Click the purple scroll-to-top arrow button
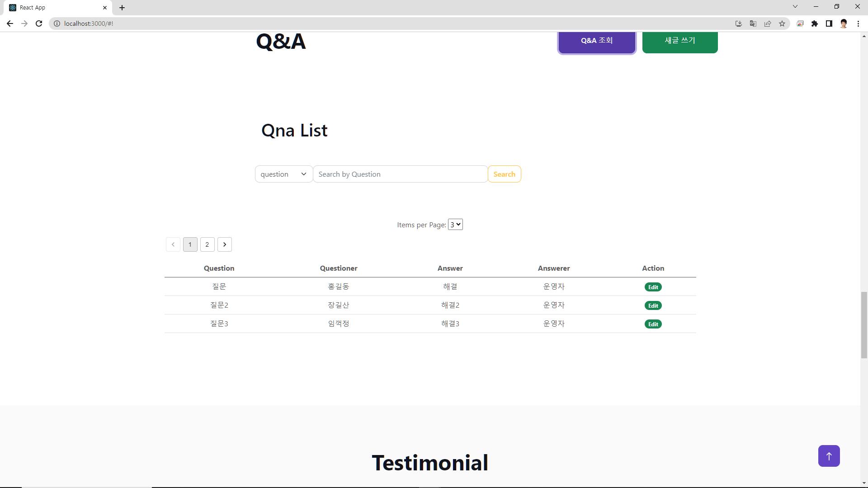The height and width of the screenshot is (488, 868). coord(829,456)
